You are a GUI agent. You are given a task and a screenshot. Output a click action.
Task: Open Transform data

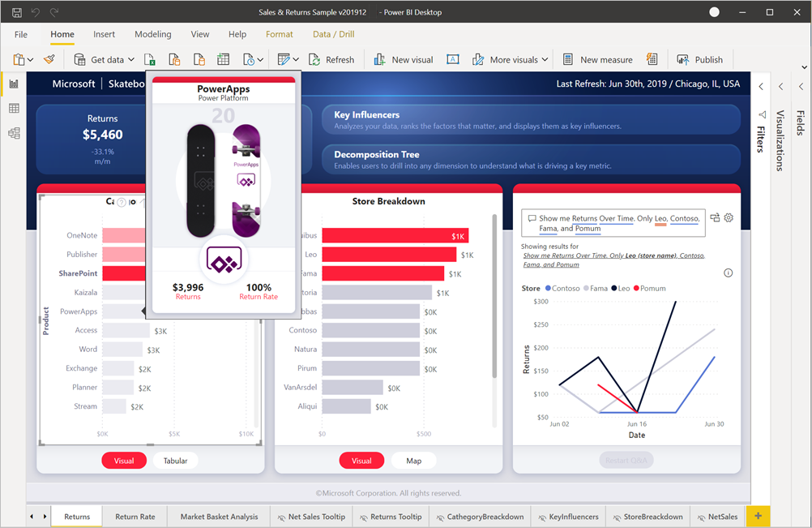(x=284, y=59)
